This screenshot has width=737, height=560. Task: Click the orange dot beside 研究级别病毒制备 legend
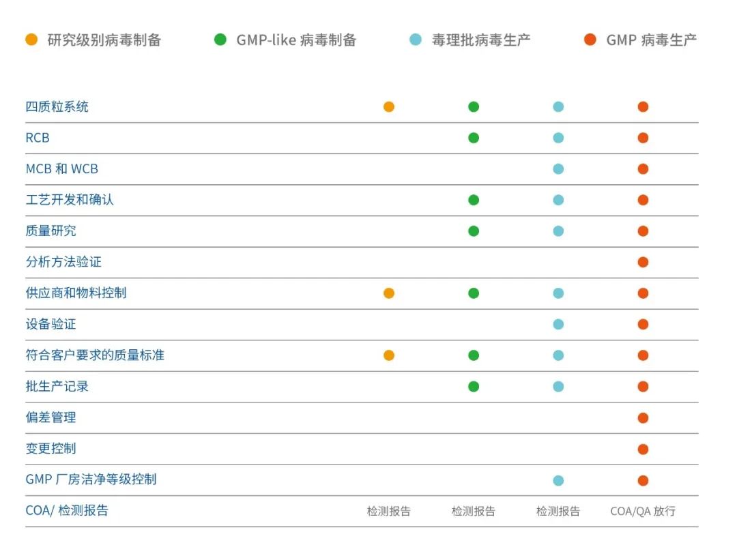click(x=31, y=40)
